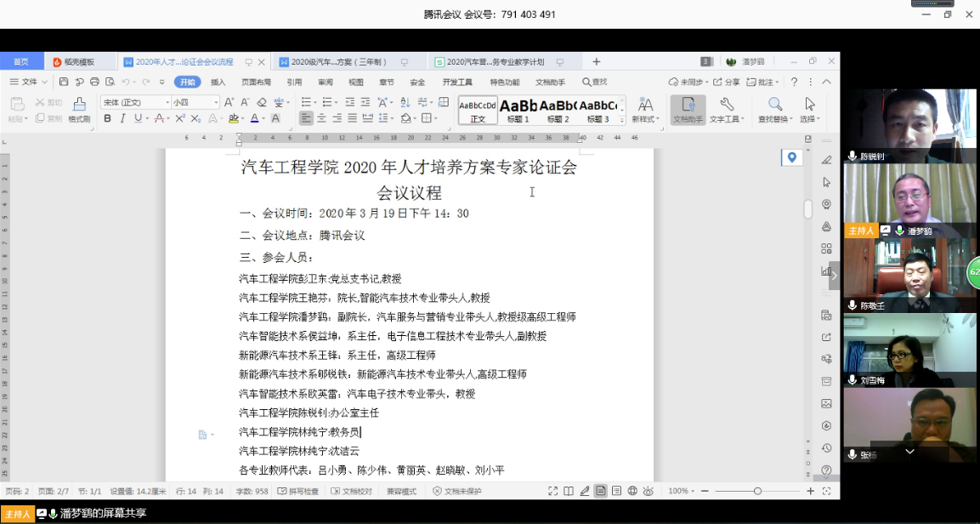Click the Document Assistant (文档助手) ribbon icon

coord(688,108)
